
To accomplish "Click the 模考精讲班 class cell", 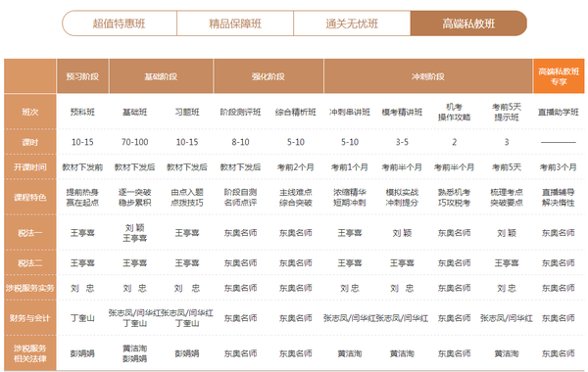I will pyautogui.click(x=402, y=112).
